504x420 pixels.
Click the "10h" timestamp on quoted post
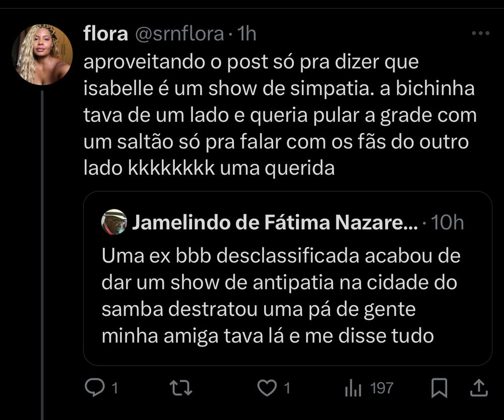click(448, 222)
